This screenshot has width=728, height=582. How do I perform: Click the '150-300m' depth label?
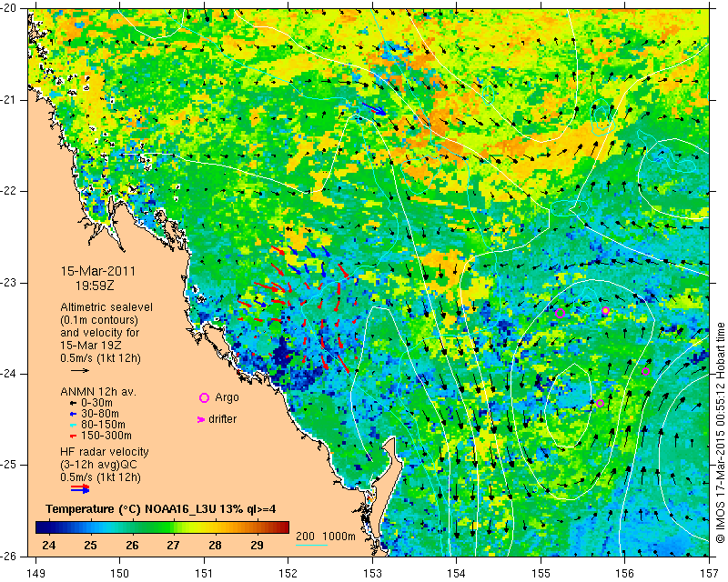click(x=106, y=436)
